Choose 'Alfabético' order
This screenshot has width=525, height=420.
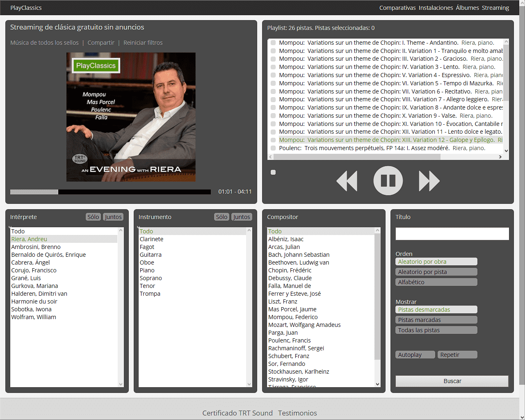click(x=436, y=282)
